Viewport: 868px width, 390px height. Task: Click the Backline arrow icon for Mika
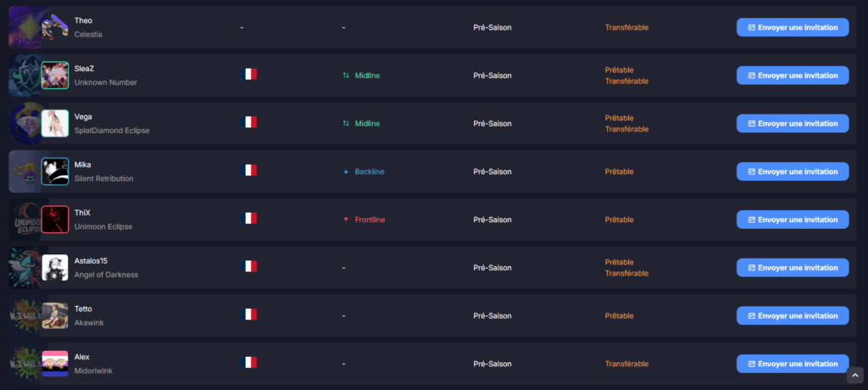[x=346, y=171]
